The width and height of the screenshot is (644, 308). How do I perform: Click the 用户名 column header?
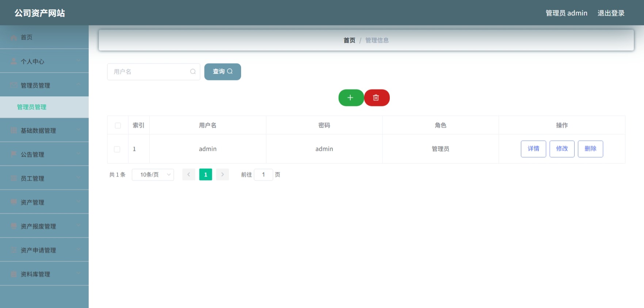click(x=207, y=126)
